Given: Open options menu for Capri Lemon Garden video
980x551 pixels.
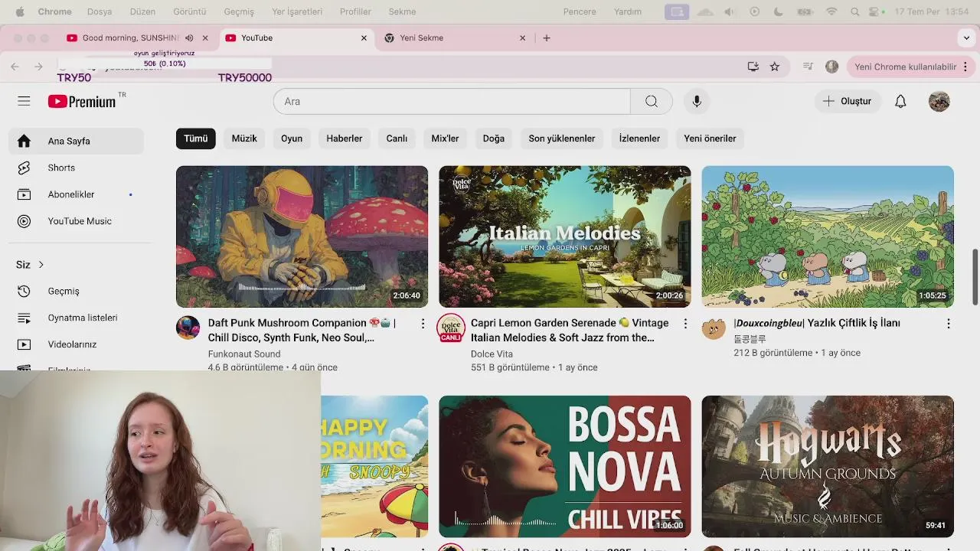Looking at the screenshot, I should (x=685, y=324).
